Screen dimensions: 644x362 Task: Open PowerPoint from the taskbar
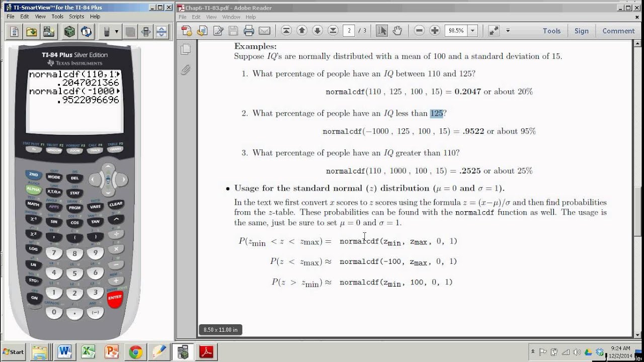112,352
